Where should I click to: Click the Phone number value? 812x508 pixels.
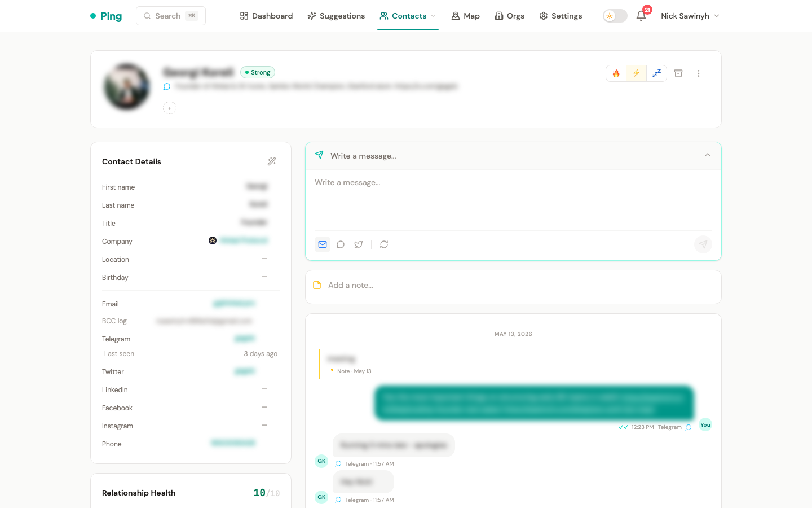point(233,443)
